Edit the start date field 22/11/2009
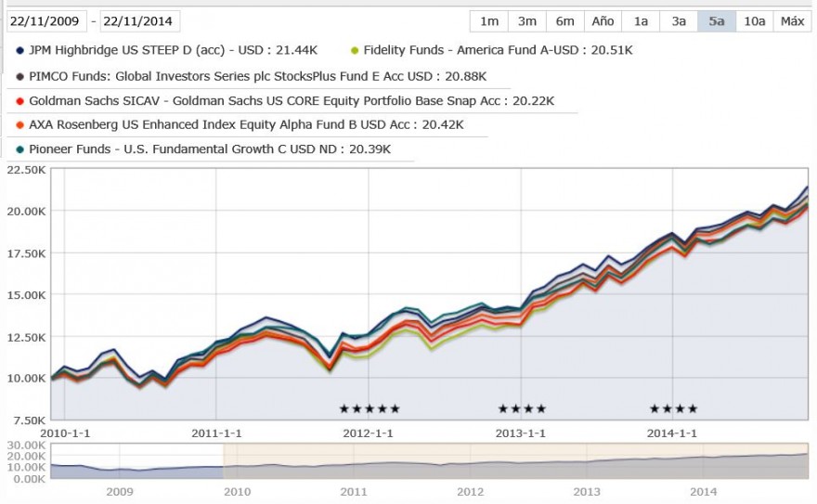Image resolution: width=817 pixels, height=504 pixels. coord(45,21)
